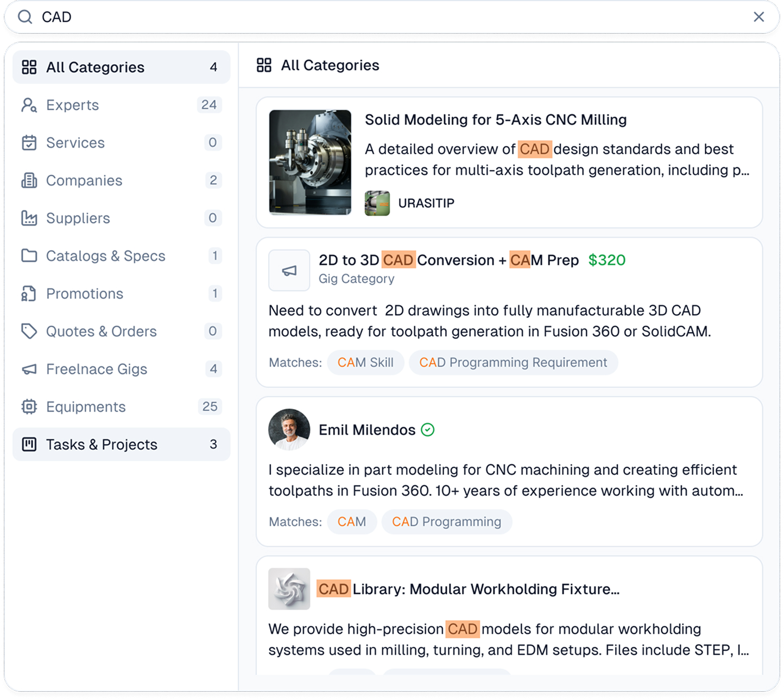Open the Promotions category

[122, 294]
